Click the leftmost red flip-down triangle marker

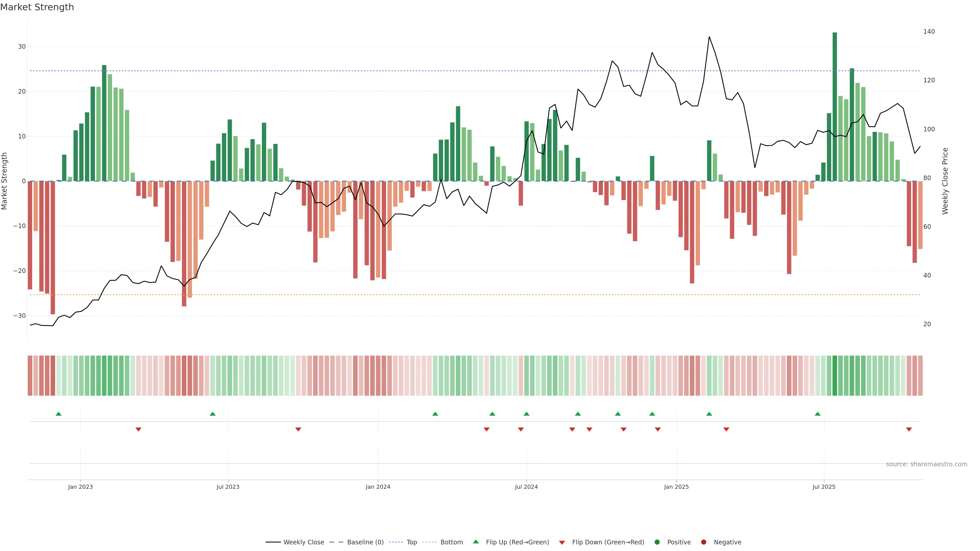(139, 429)
